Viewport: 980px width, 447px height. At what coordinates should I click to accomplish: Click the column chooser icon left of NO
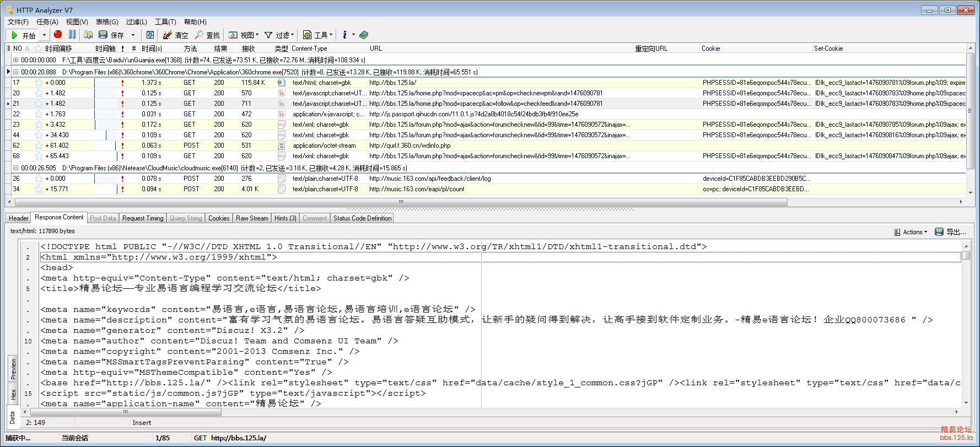click(8, 49)
